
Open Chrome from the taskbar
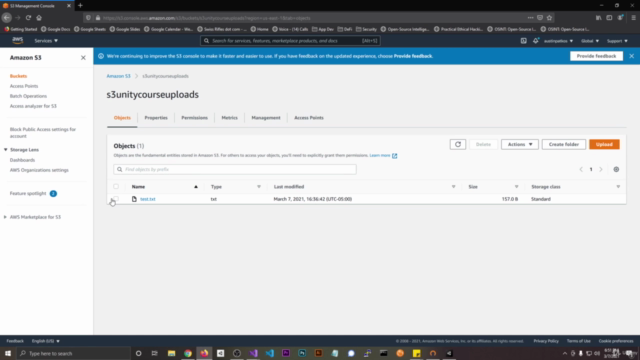[188, 353]
